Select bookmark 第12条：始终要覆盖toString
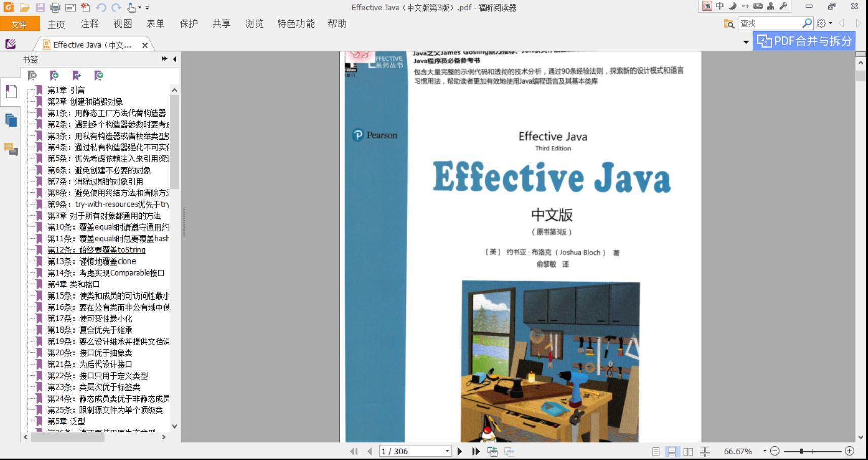Screen dimensions: 868x460 click(x=96, y=250)
